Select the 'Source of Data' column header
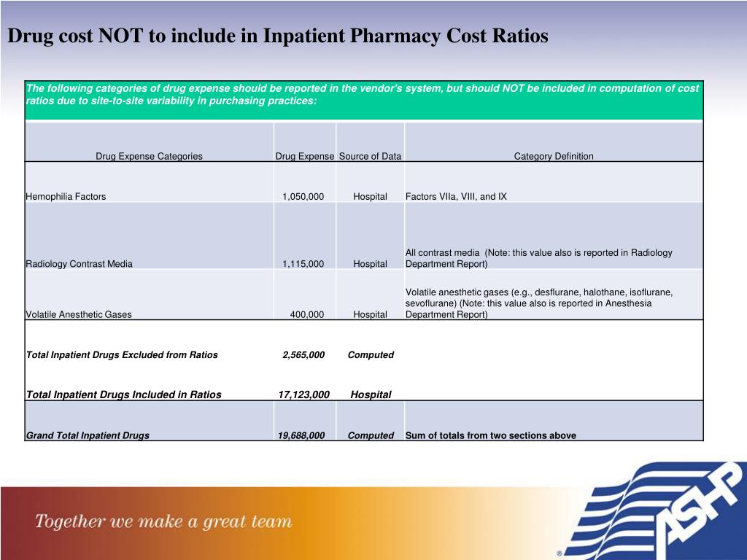 (370, 156)
